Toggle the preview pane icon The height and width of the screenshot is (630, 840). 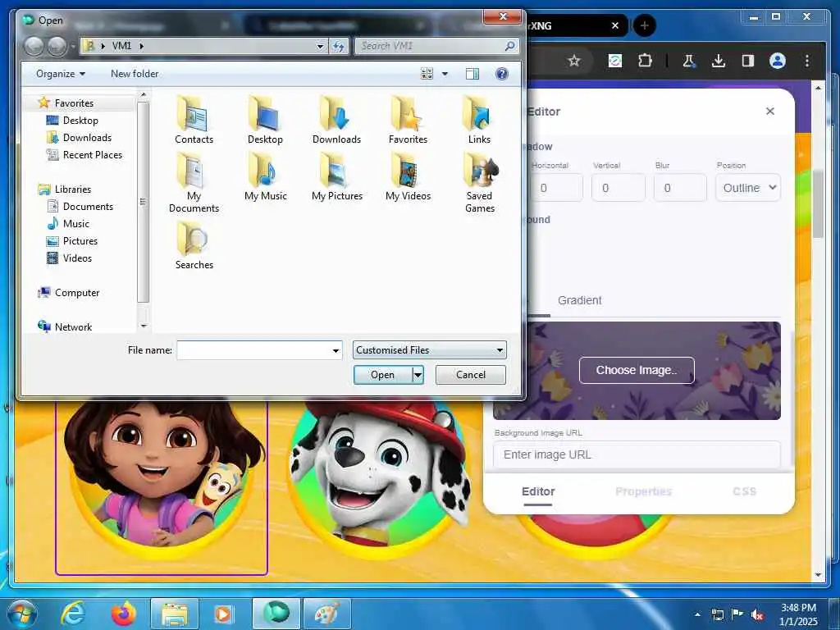click(x=472, y=73)
